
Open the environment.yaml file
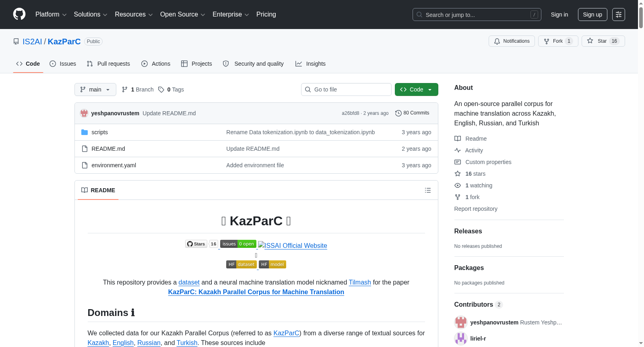pos(114,165)
